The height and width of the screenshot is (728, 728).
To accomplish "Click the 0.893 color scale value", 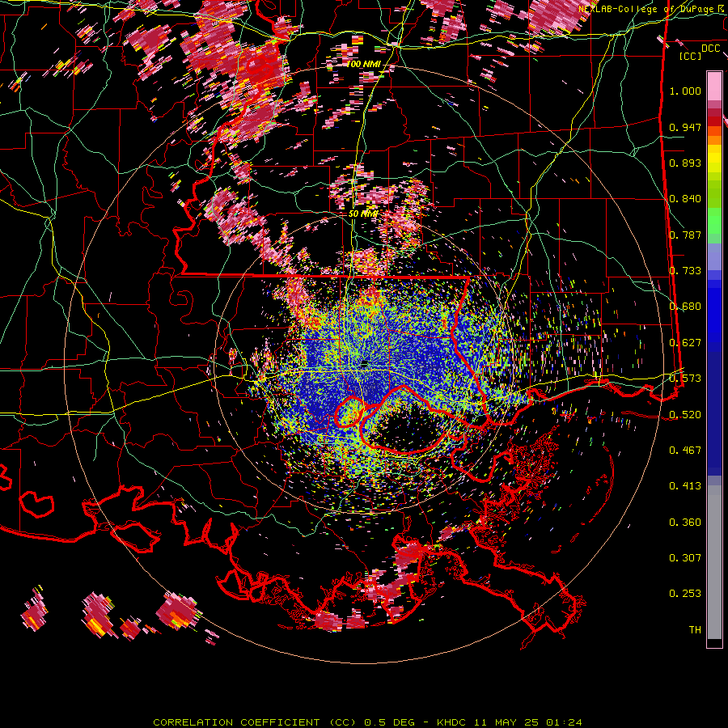I will pyautogui.click(x=685, y=163).
